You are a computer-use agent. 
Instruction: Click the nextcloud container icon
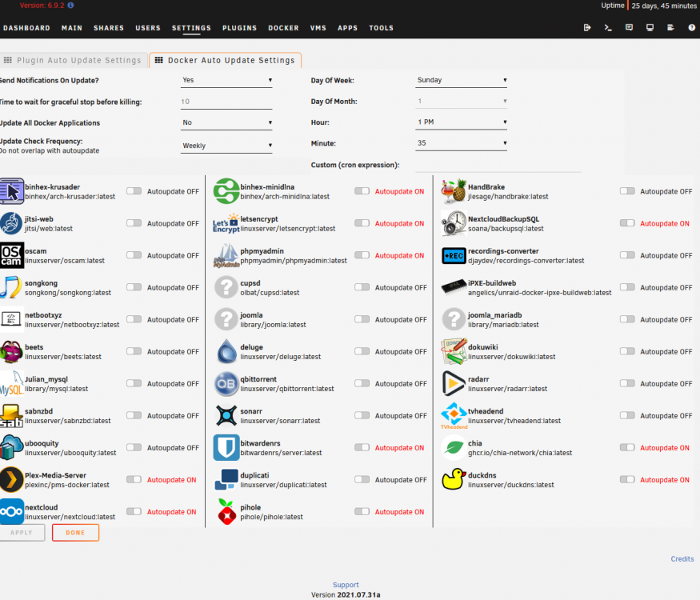tap(12, 512)
